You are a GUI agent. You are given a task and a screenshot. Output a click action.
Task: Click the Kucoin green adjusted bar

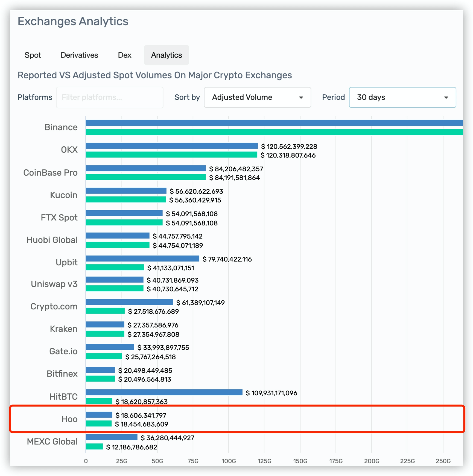point(126,200)
